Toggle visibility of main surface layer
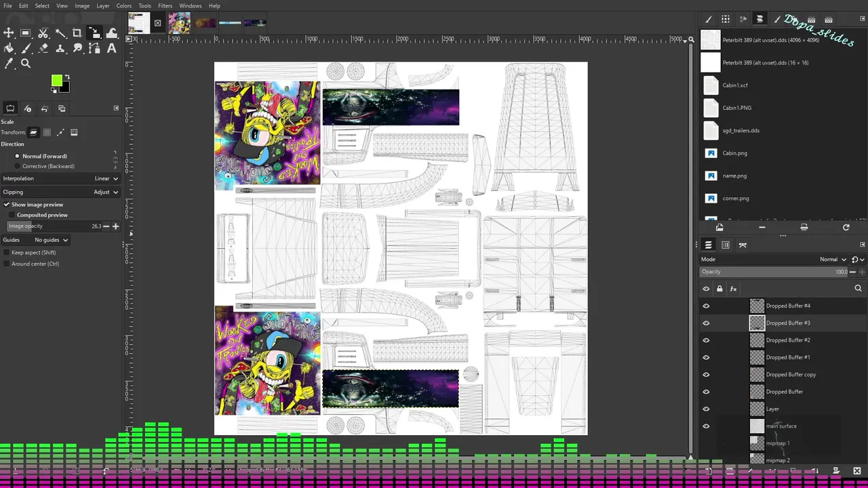 [x=706, y=426]
